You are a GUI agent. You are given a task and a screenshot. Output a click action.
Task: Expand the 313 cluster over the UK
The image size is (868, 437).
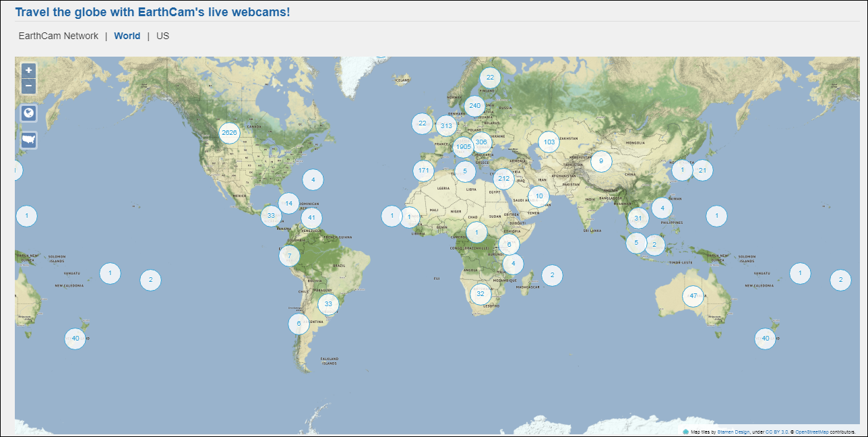tap(445, 124)
